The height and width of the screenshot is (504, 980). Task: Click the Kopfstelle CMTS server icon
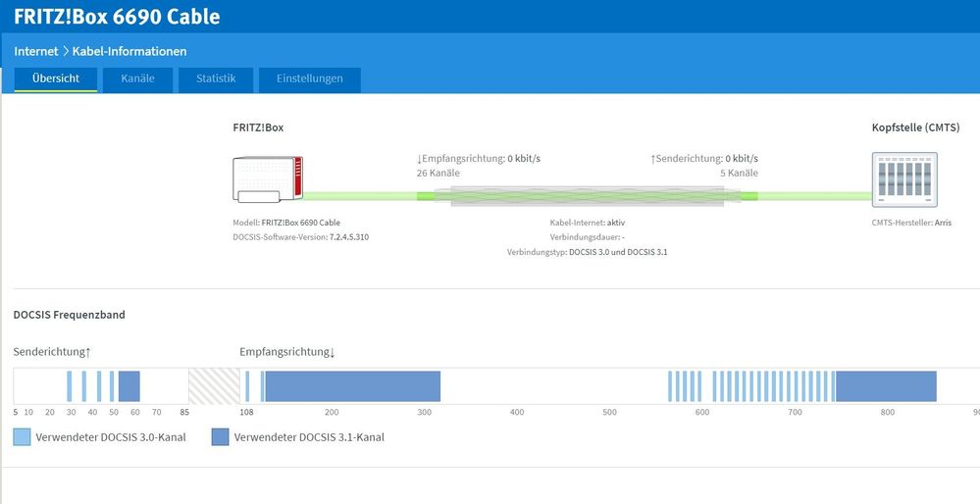(904, 179)
